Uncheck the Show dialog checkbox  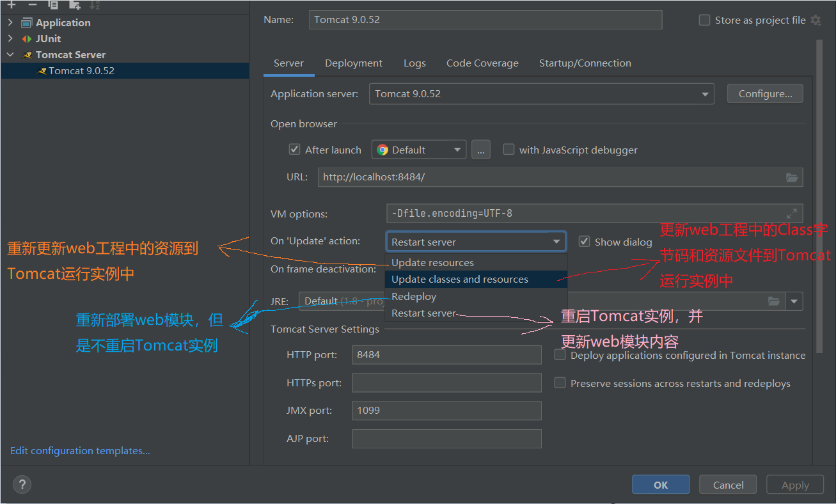coord(584,241)
